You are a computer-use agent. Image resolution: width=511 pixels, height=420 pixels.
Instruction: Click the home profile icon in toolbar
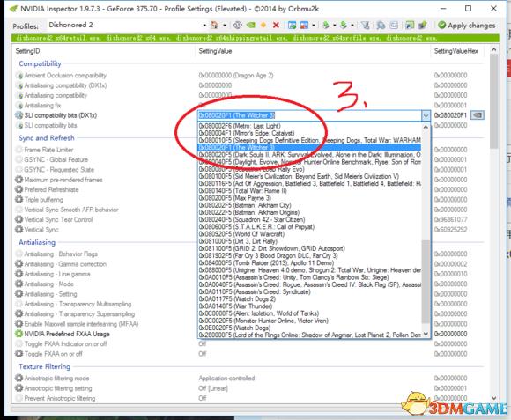214,25
